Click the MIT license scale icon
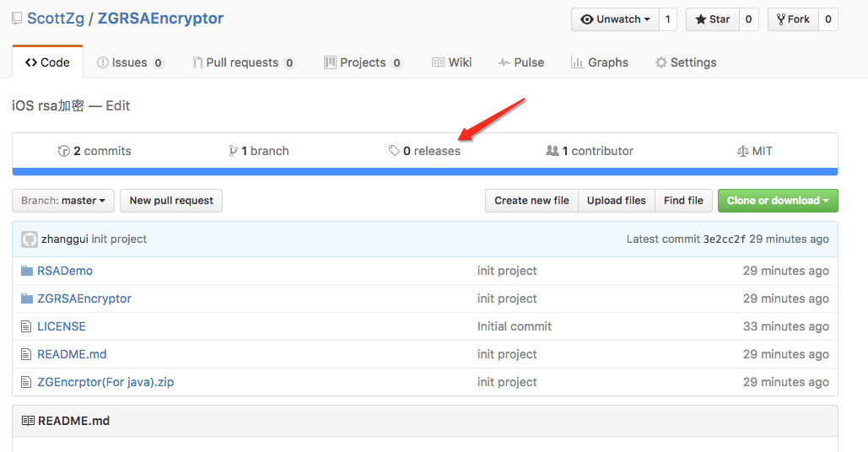 coord(742,151)
